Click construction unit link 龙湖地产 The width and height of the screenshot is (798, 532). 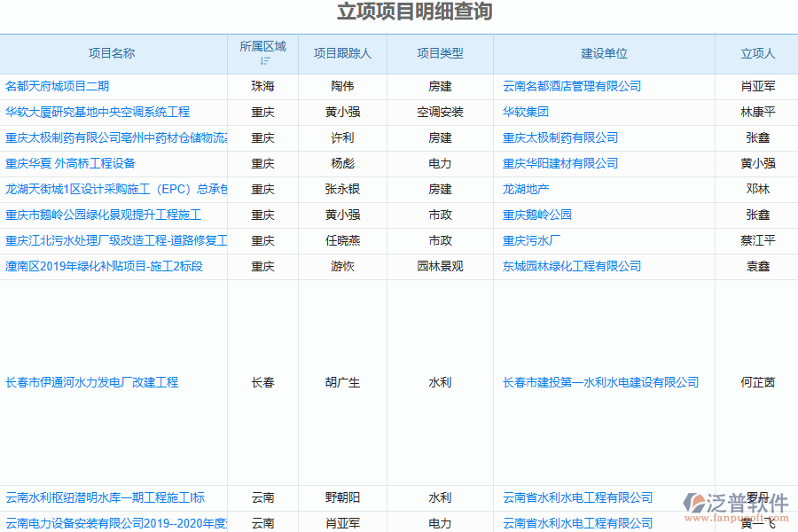[x=526, y=190]
